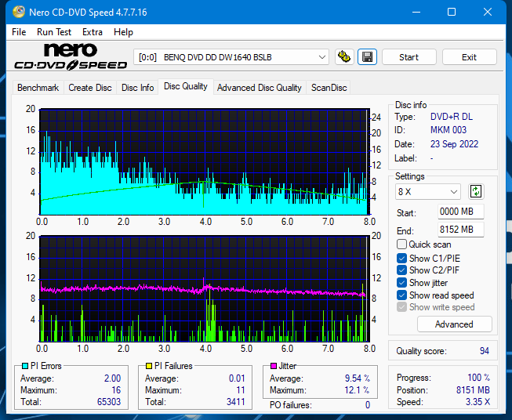The image size is (512, 420).
Task: Click the Start button
Action: [409, 57]
